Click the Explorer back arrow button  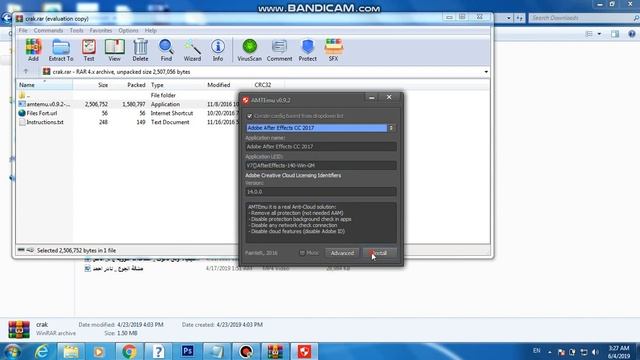coord(6,18)
